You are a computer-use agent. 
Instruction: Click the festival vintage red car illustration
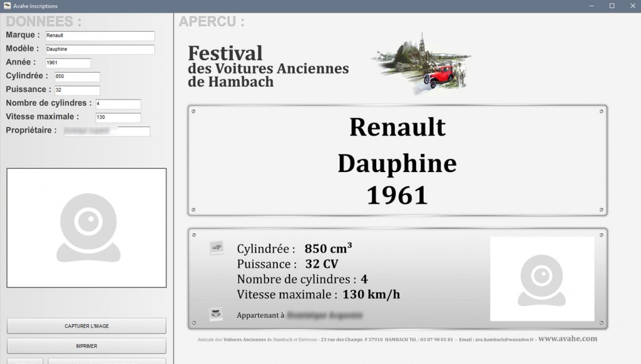point(422,64)
